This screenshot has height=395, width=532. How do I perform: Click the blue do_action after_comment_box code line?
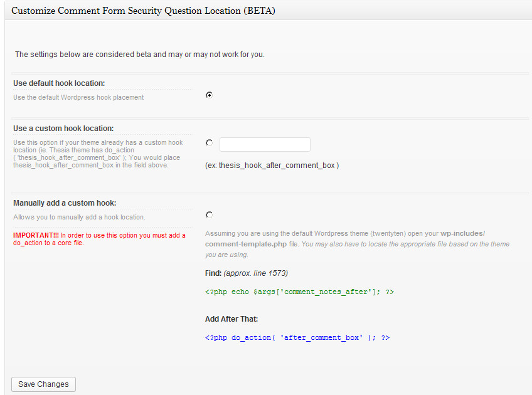coord(297,337)
